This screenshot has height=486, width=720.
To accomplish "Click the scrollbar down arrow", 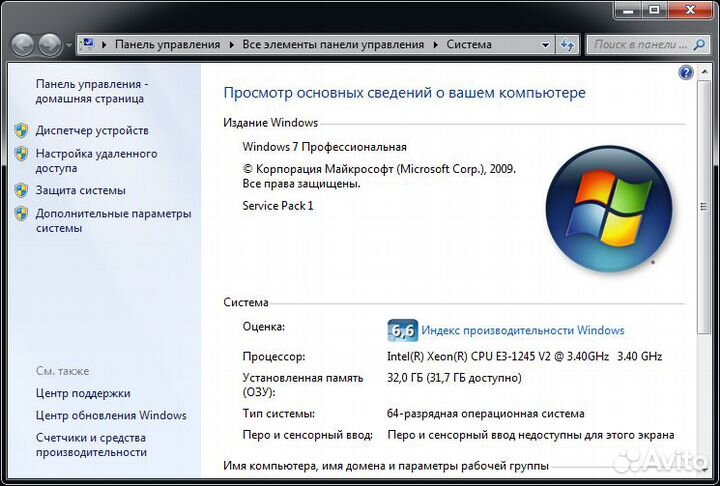I will click(x=703, y=469).
